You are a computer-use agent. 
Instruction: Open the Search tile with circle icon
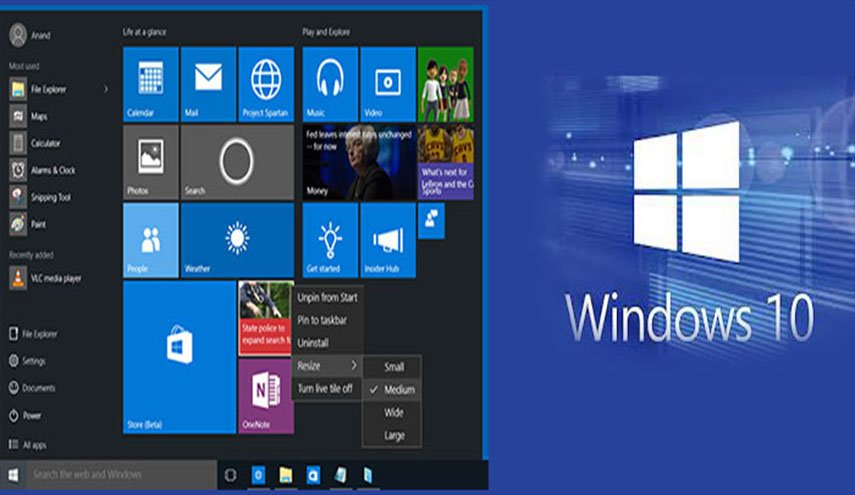point(237,162)
